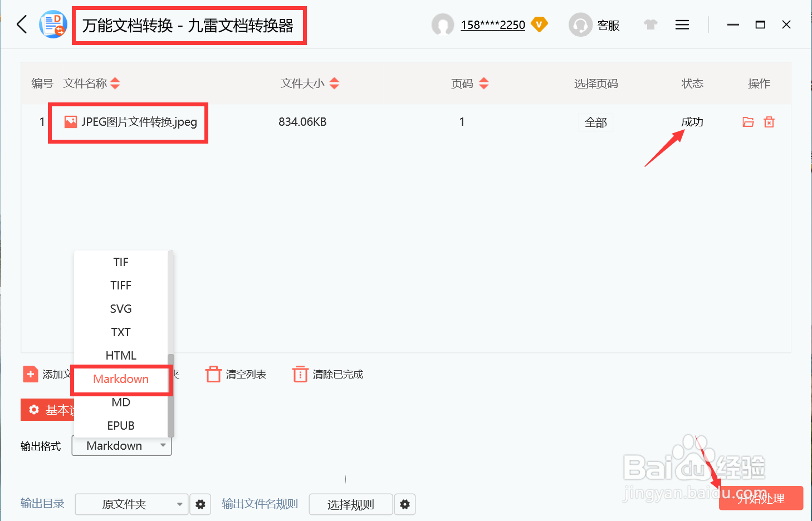Click the 操作 column header
This screenshot has height=521, width=812.
click(759, 83)
